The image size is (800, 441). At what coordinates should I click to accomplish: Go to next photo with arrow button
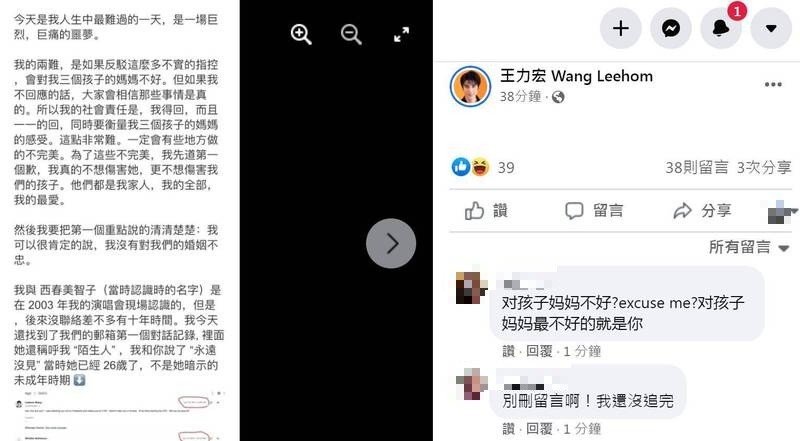pos(391,243)
